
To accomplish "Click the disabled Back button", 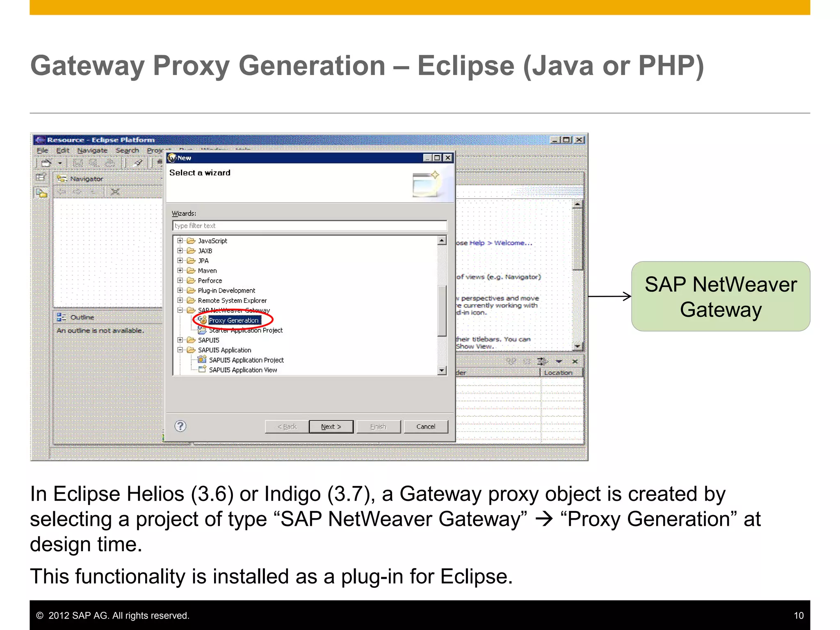I will coord(287,427).
